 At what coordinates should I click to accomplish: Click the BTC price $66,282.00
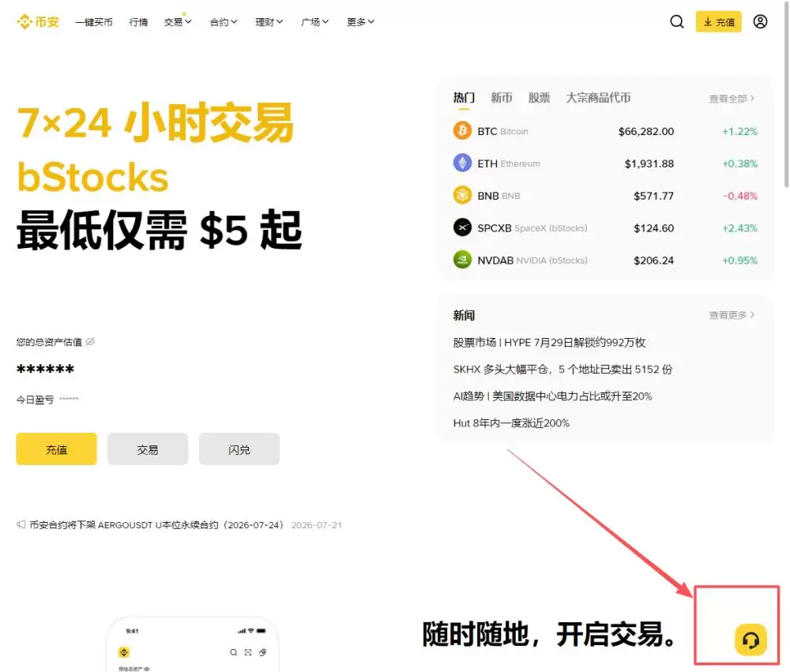point(646,131)
